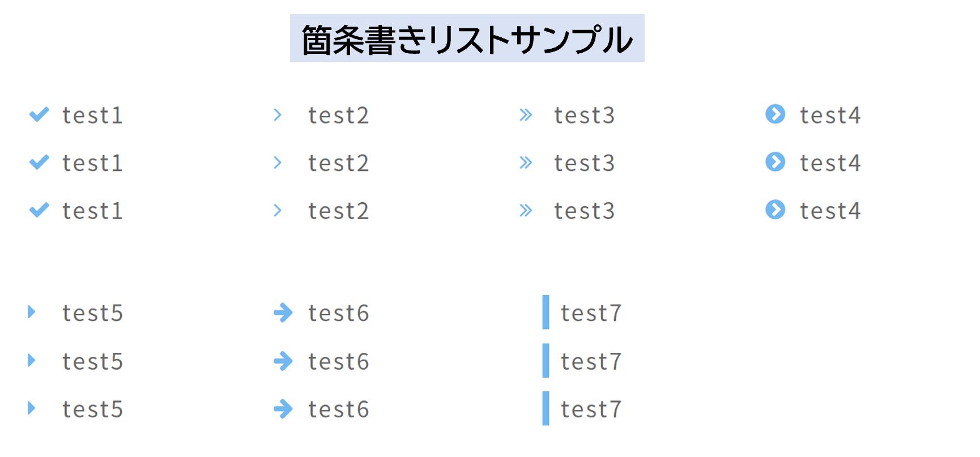980x457 pixels.
Task: Click the checkmark icon beside the first test1
Action: pos(39,114)
